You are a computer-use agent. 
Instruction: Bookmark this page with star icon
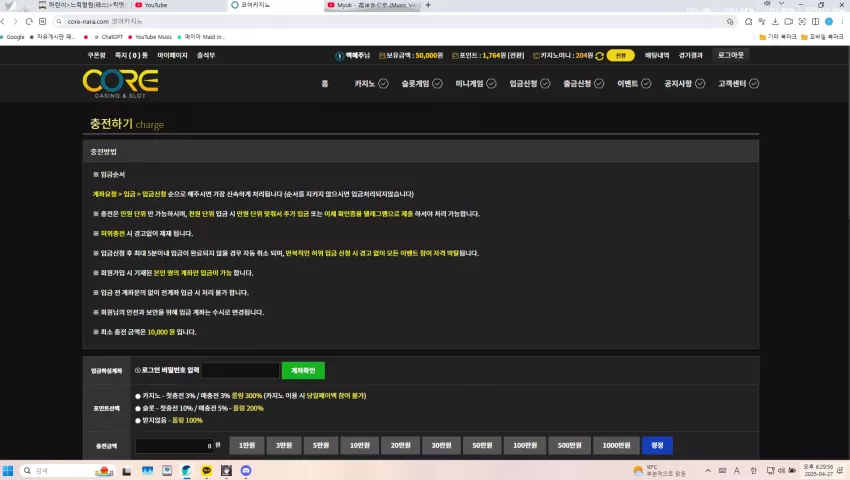coord(730,21)
